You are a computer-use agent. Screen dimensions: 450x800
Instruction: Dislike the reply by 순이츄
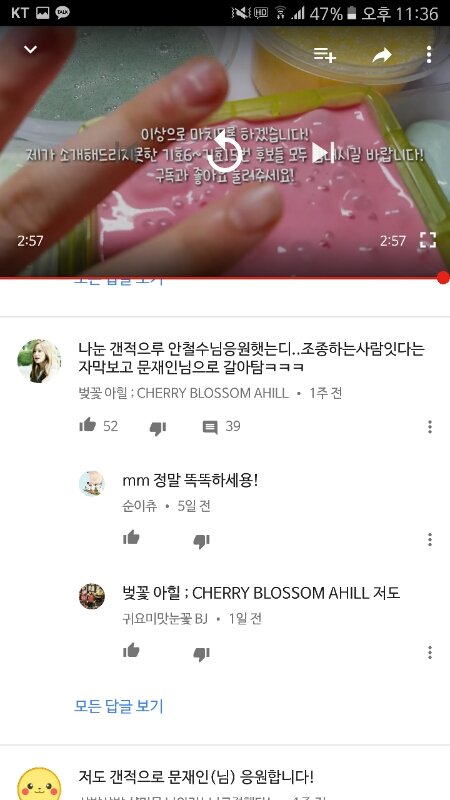click(202, 541)
